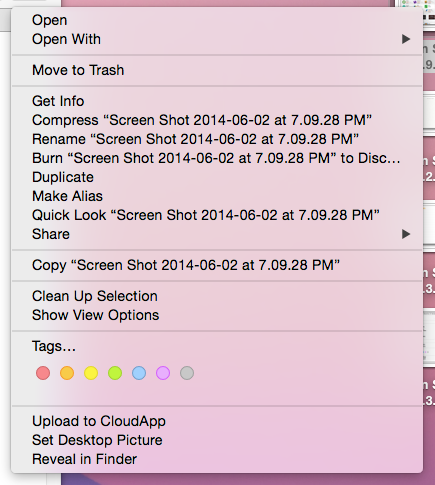Quick Look the Screen Shot file

217,215
